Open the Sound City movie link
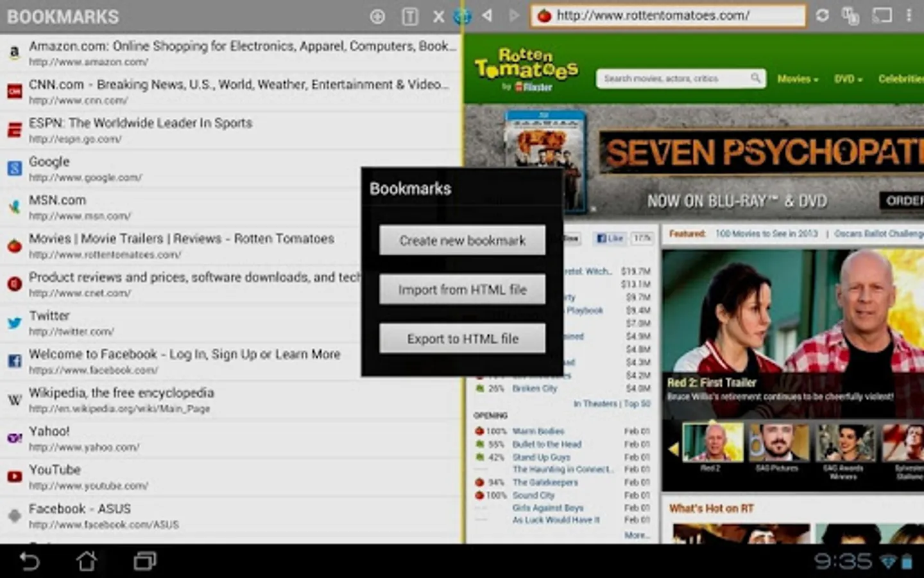Image resolution: width=924 pixels, height=578 pixels. [533, 495]
